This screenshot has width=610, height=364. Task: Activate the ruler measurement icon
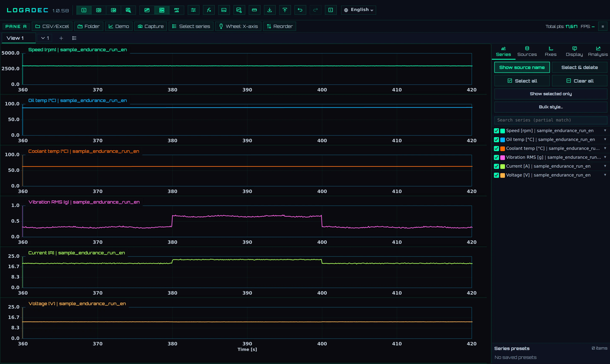click(254, 10)
